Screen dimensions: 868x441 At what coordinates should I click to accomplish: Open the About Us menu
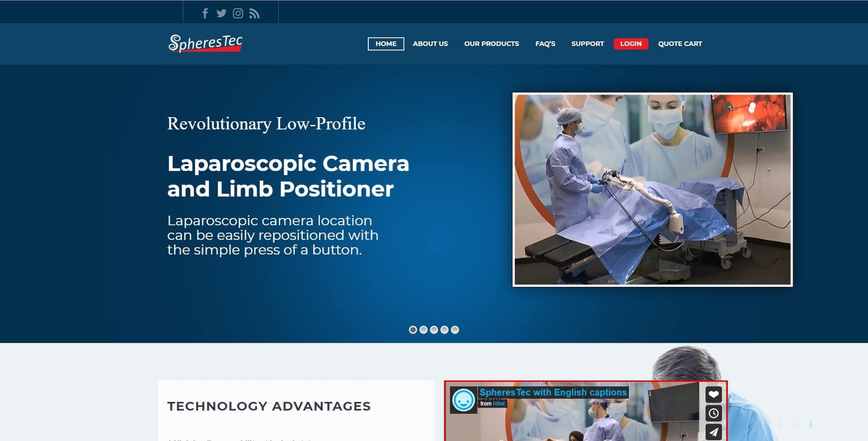430,44
